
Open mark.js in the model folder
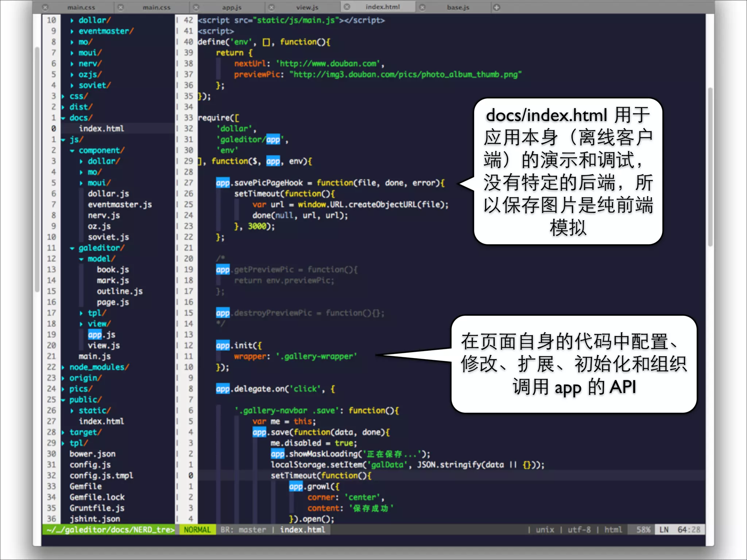113,281
